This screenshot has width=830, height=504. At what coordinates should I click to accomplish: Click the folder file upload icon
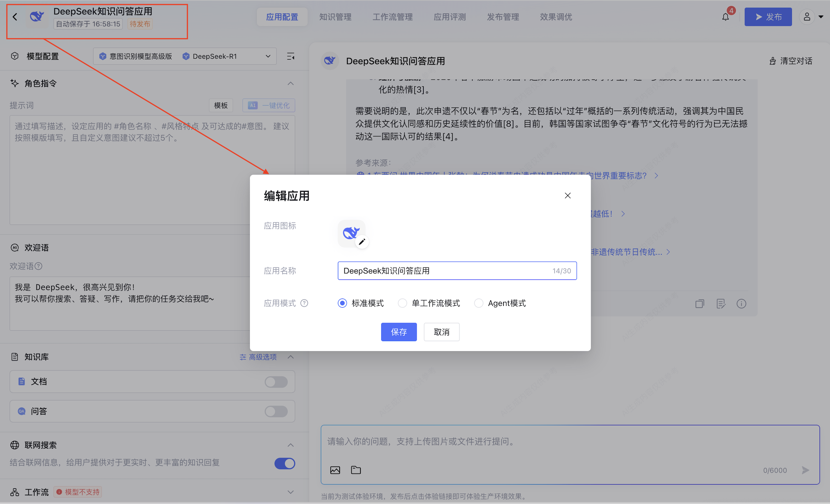[356, 470]
